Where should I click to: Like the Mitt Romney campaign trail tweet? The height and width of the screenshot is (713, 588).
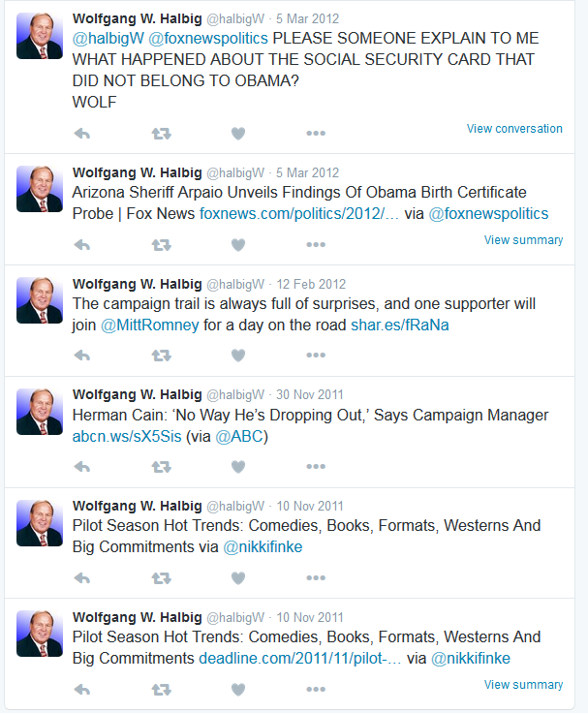click(238, 356)
